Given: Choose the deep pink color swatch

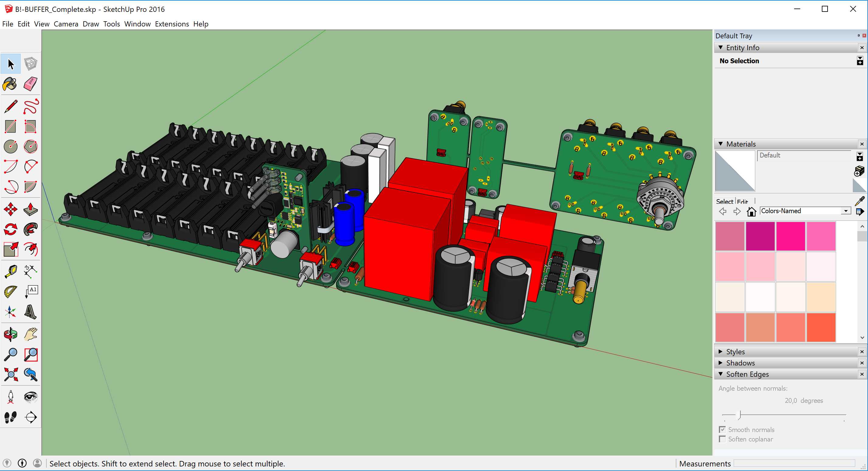Looking at the screenshot, I should [790, 236].
